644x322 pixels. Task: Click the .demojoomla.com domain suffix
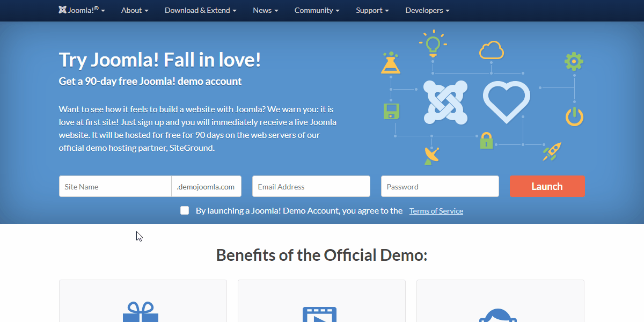(206, 186)
